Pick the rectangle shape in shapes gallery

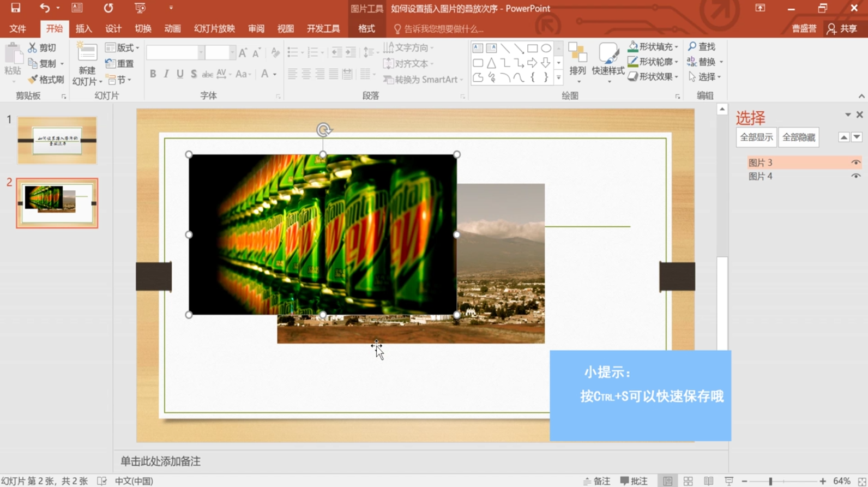pos(532,48)
